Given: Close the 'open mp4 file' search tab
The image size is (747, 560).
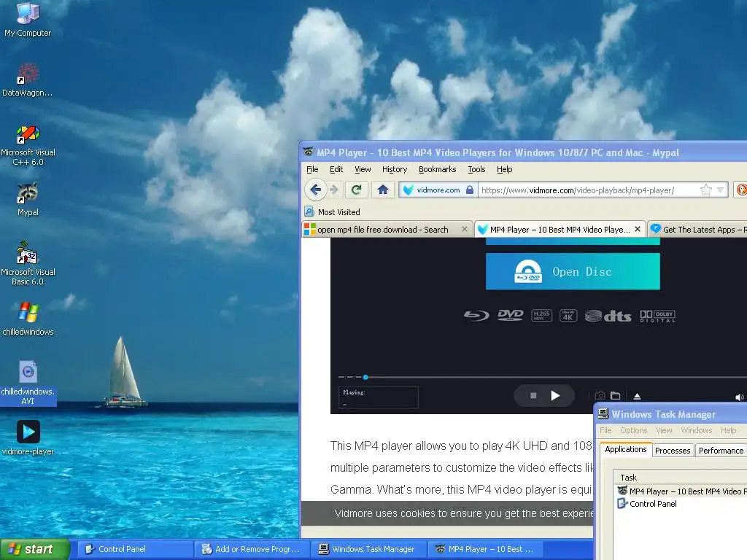Looking at the screenshot, I should coord(465,229).
